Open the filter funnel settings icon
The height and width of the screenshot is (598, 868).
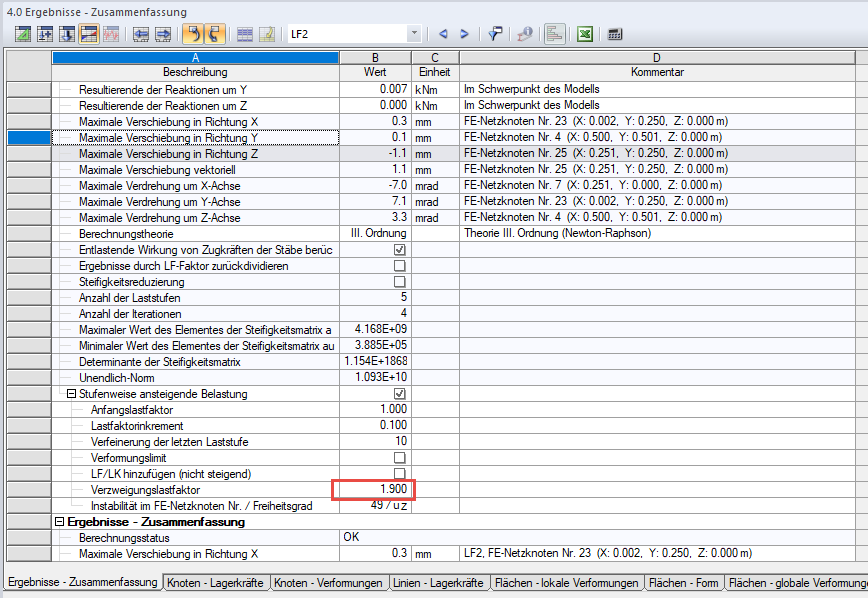click(x=495, y=34)
